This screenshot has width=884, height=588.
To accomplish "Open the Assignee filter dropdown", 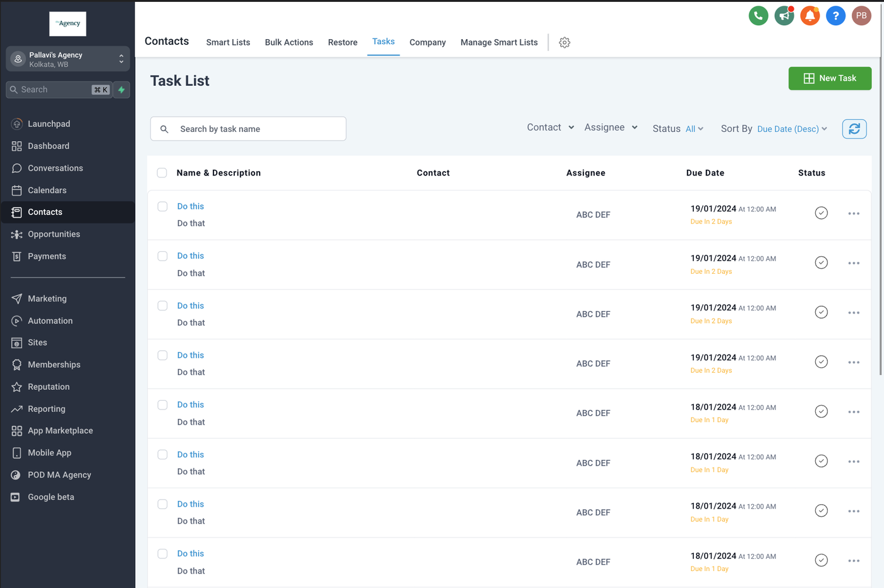I will (x=611, y=127).
